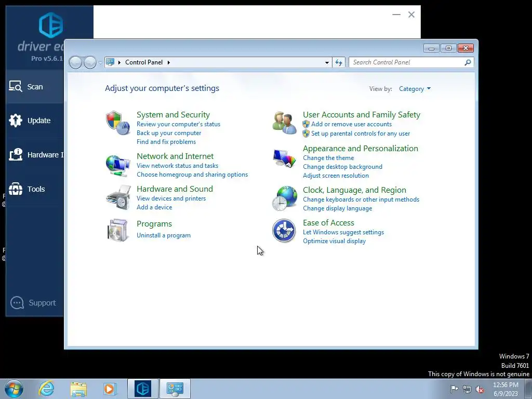
Task: Click the address bar computer icon
Action: (110, 62)
